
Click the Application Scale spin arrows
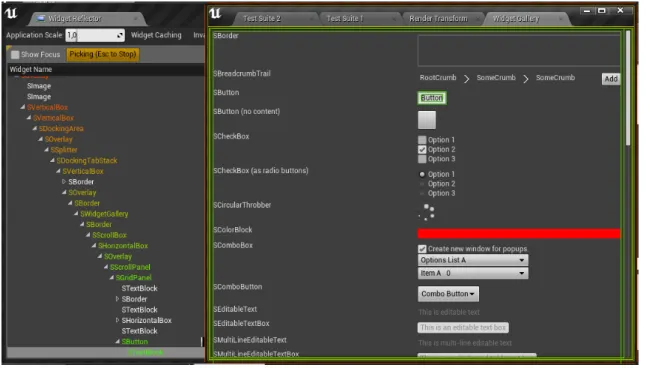point(120,35)
